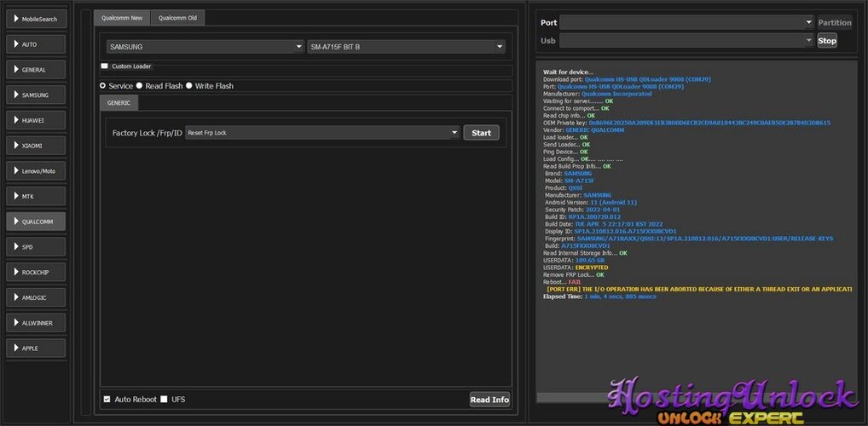Enable the Custom Loader checkbox

pos(105,66)
